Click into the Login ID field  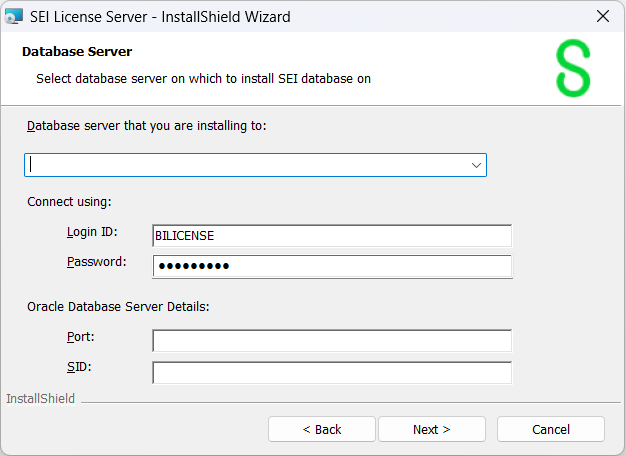tap(331, 235)
